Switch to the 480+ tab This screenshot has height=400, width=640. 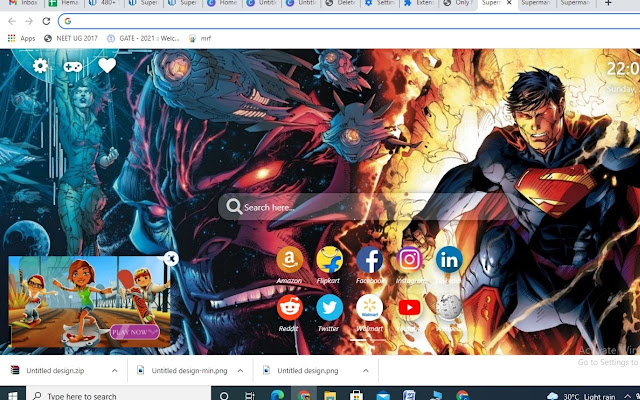(104, 3)
